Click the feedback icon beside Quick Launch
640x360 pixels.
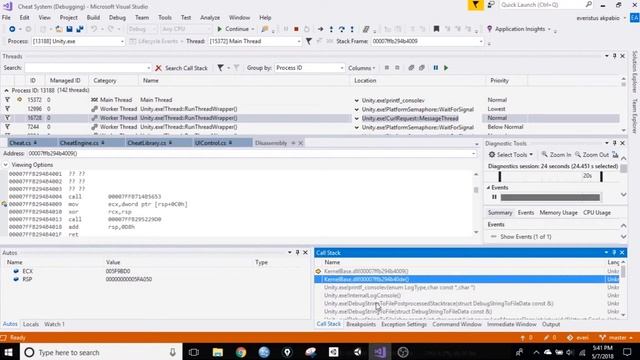coord(491,5)
